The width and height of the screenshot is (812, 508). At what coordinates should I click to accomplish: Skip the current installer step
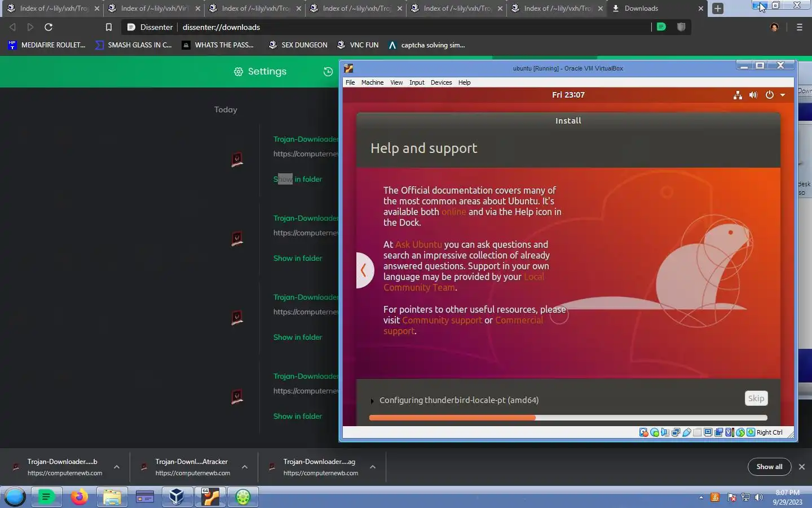tap(756, 398)
